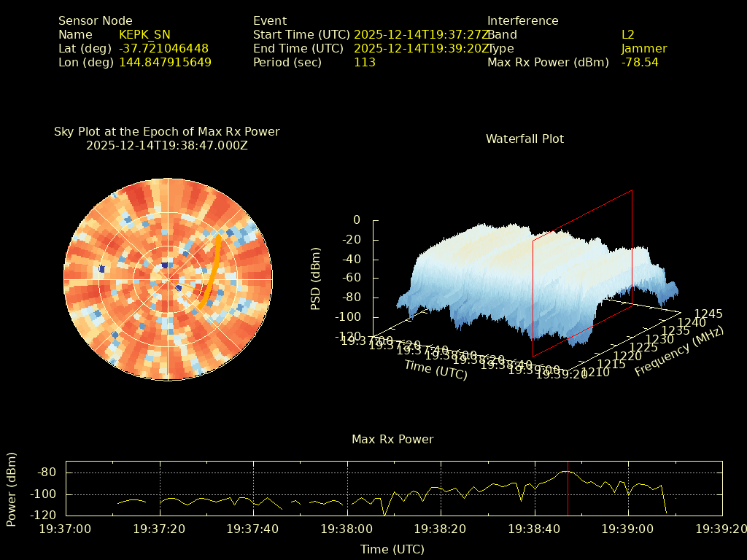Select the latitude value -37.721046448
Image resolution: width=747 pixels, height=560 pixels.
[x=163, y=49]
